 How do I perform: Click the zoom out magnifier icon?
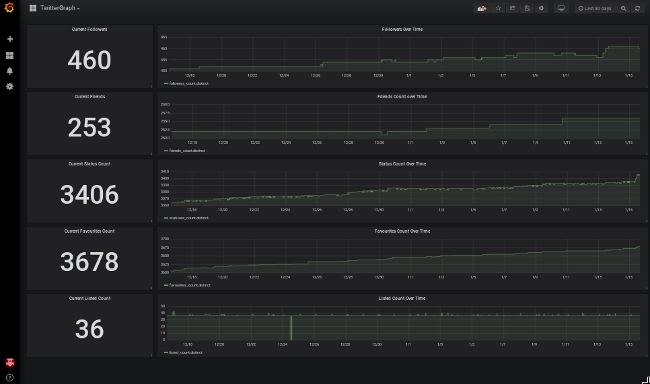click(x=623, y=8)
